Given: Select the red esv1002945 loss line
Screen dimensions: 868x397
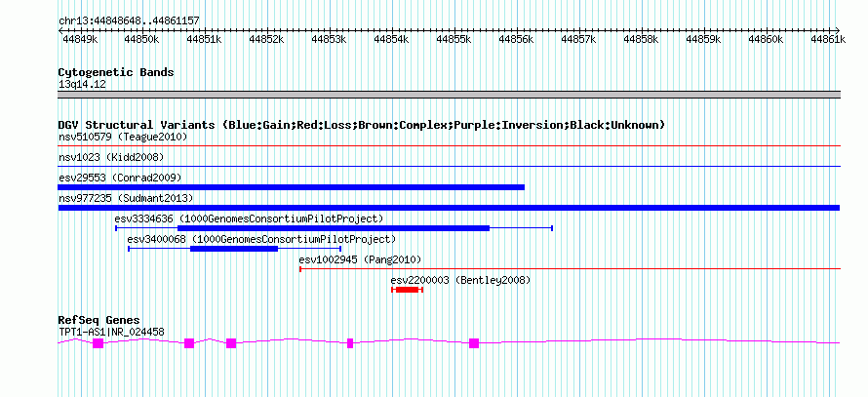Looking at the screenshot, I should [x=571, y=269].
